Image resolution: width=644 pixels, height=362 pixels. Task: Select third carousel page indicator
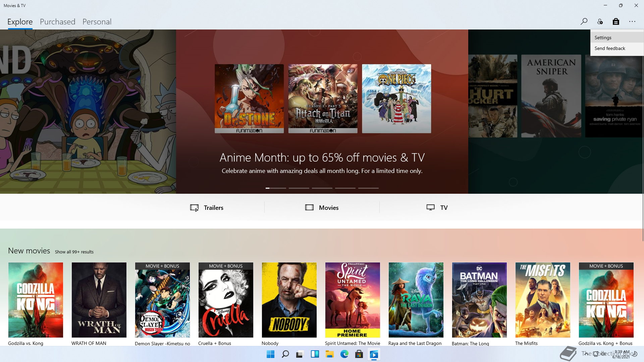point(322,188)
